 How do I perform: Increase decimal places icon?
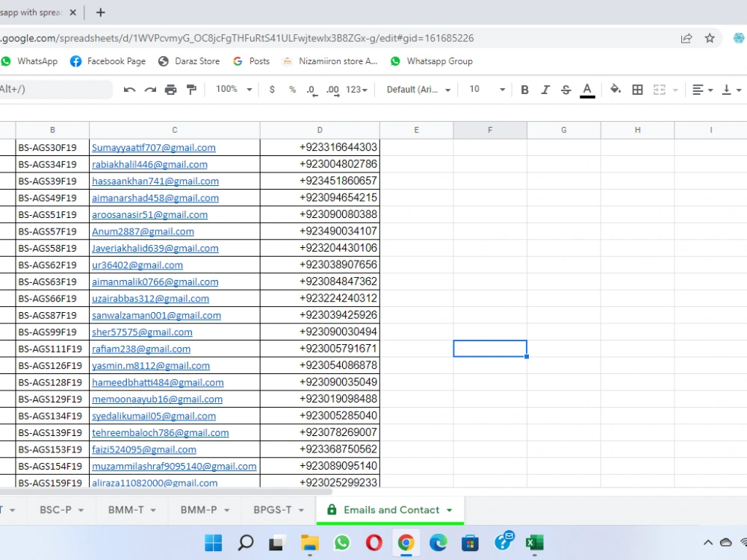pyautogui.click(x=333, y=90)
